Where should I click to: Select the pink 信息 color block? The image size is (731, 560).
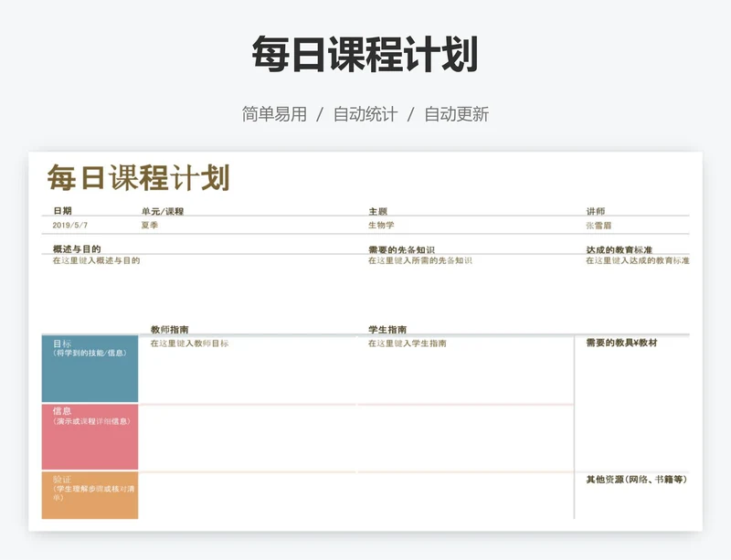(90, 437)
